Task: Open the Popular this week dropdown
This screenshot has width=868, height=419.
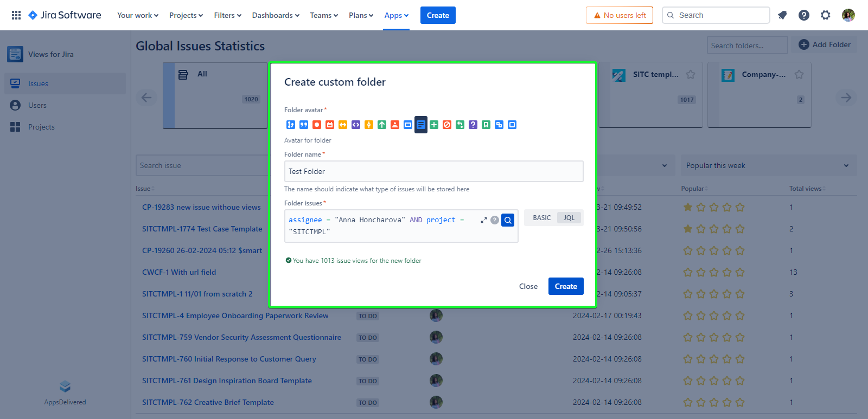Action: pyautogui.click(x=768, y=165)
